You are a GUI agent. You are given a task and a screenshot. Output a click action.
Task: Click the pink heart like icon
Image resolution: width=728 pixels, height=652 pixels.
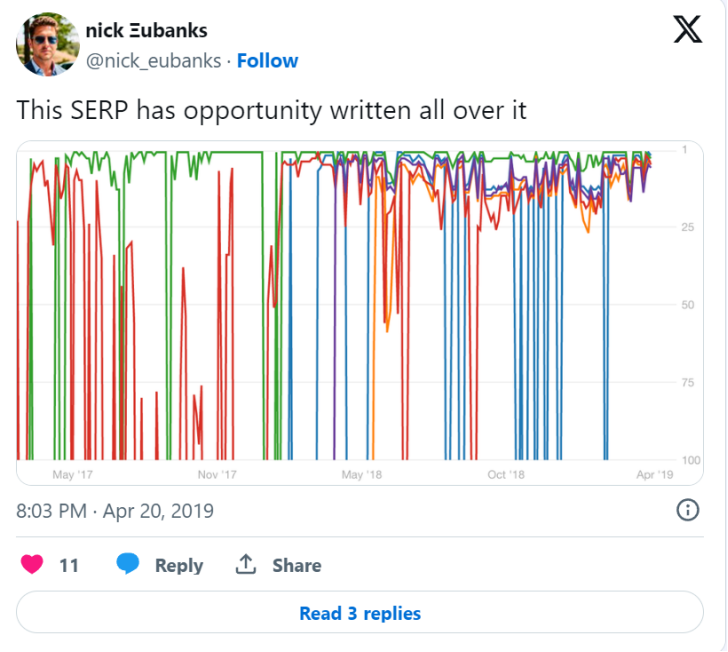[32, 564]
